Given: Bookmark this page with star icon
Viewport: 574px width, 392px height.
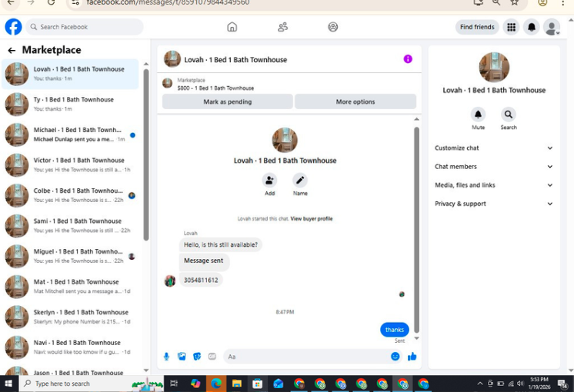Looking at the screenshot, I should pos(514,2).
